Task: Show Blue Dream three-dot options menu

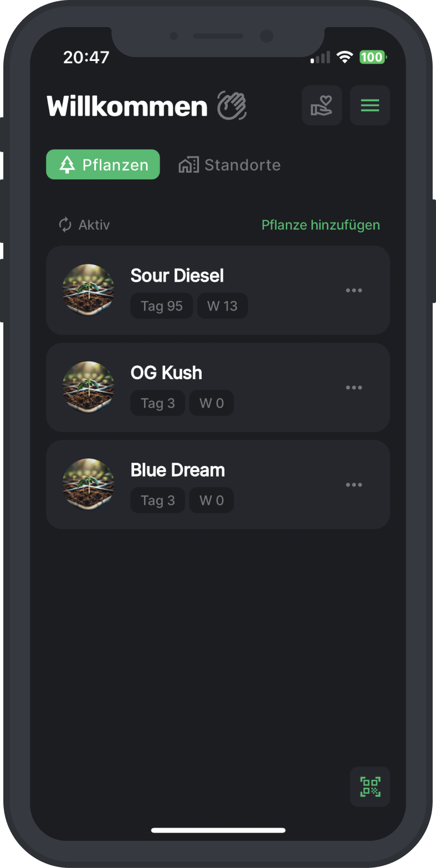Action: click(354, 485)
